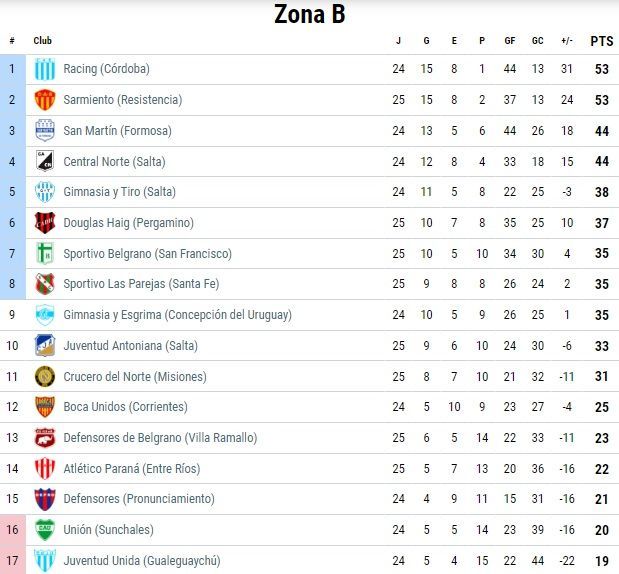Open Gimnasia y Tiro (Salta) team link

point(119,192)
